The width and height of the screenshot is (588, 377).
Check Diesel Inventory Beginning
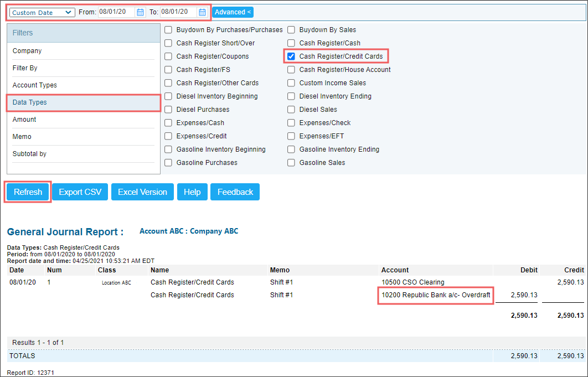[x=168, y=96]
